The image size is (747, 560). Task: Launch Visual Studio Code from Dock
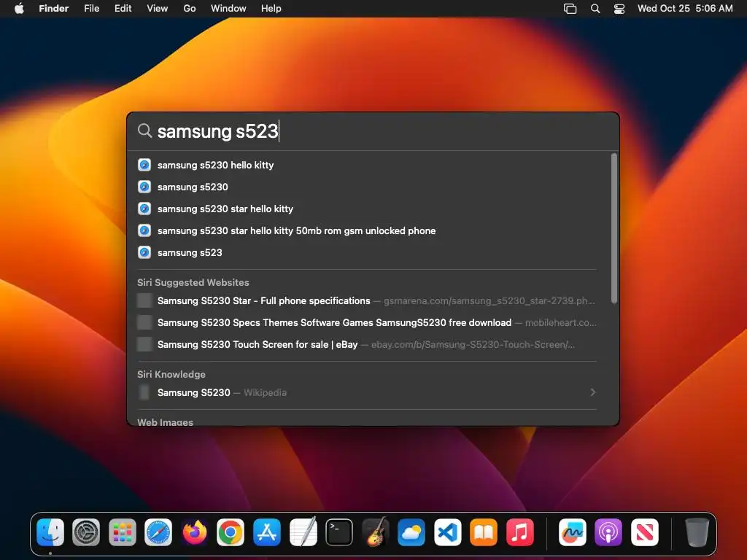pyautogui.click(x=447, y=532)
